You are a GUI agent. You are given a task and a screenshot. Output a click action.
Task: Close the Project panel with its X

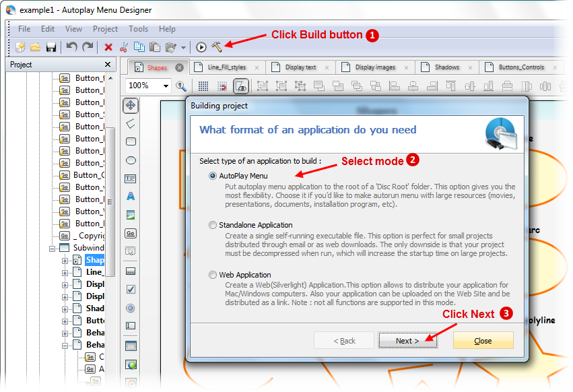(x=108, y=65)
